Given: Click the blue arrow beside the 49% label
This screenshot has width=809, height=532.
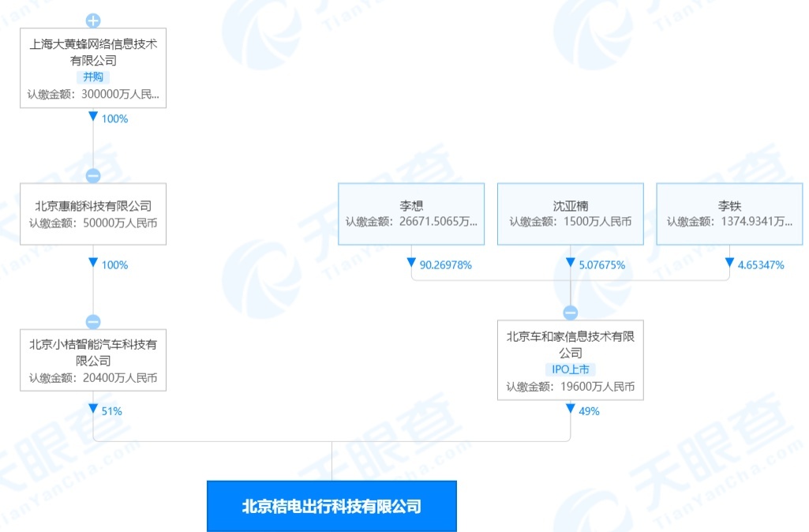Looking at the screenshot, I should tap(570, 409).
